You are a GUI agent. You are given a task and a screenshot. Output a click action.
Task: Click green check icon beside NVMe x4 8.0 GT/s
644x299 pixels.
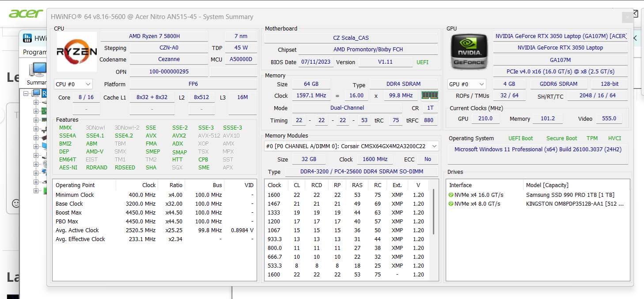tap(451, 204)
